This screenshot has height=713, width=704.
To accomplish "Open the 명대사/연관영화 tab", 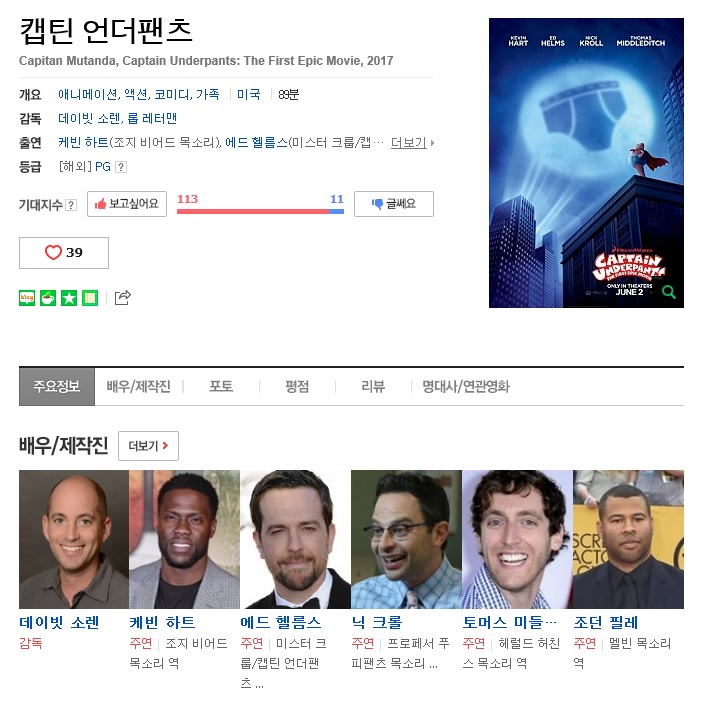I will pos(466,387).
